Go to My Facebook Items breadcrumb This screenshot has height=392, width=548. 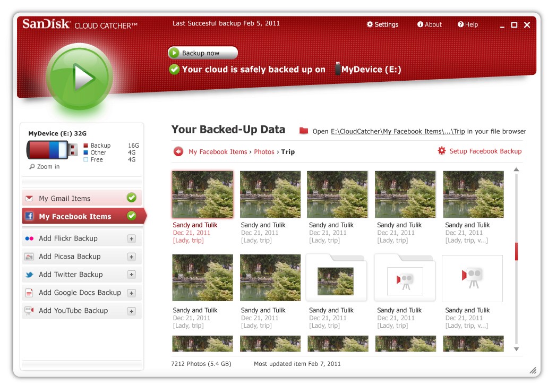tap(218, 152)
